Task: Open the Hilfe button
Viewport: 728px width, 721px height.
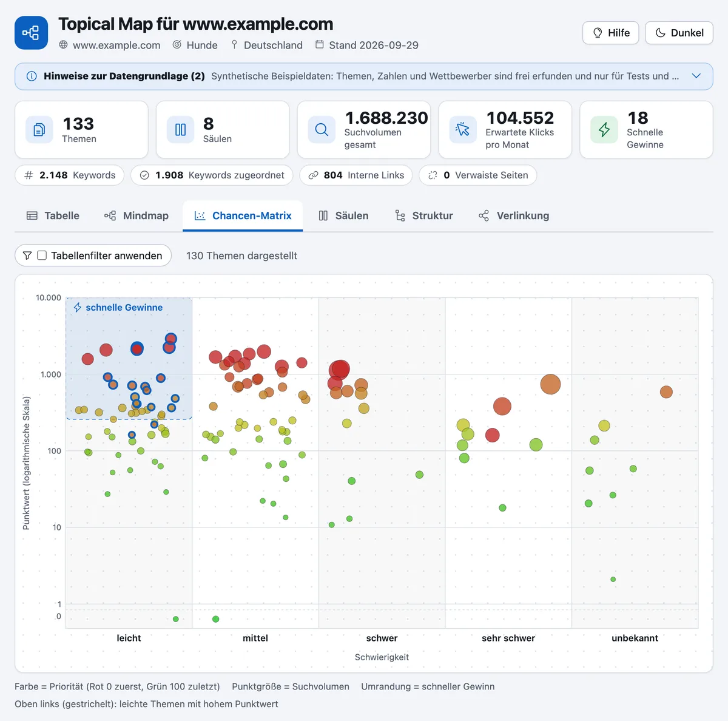Action: click(611, 33)
